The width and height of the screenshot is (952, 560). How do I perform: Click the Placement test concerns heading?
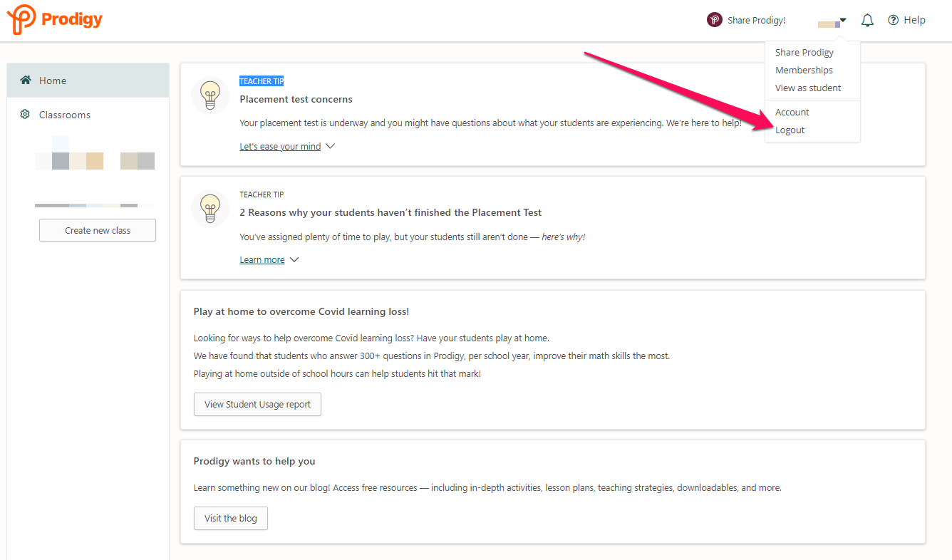pos(296,99)
